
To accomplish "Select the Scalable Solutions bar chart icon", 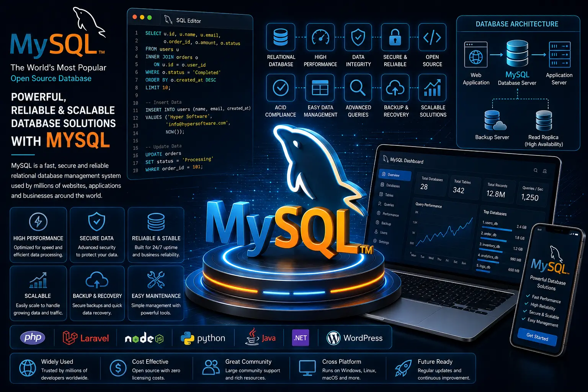I will click(432, 88).
